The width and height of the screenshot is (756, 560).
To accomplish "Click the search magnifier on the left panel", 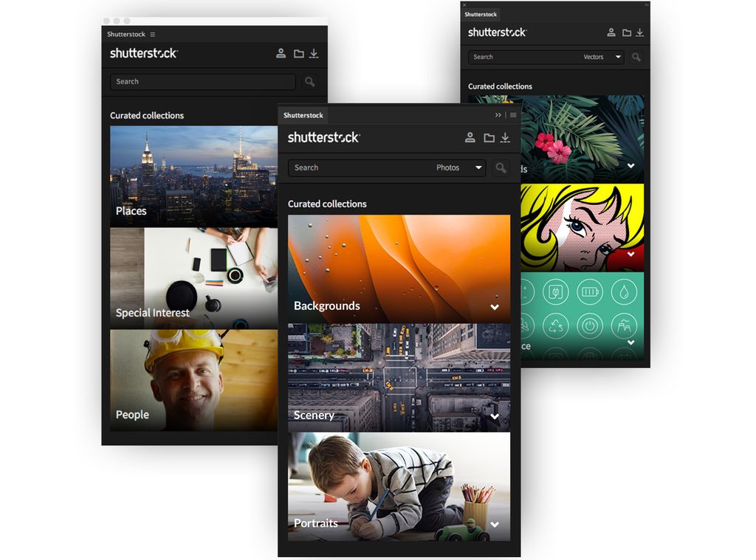I will click(309, 81).
